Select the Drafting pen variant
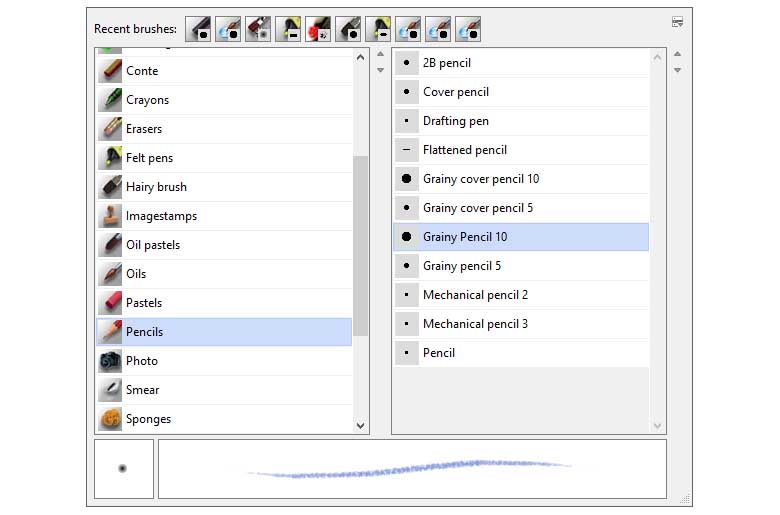Viewport: 780px width, 515px height. point(521,121)
